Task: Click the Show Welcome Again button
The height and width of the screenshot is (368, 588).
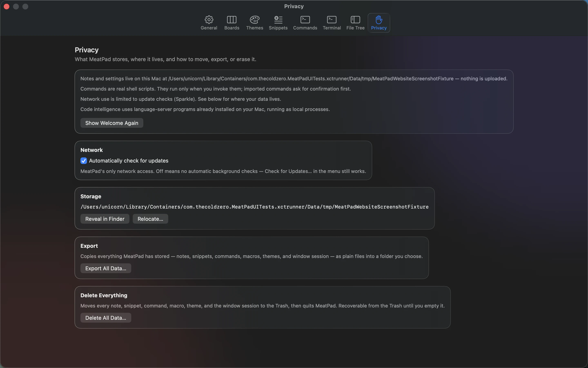Action: [112, 123]
